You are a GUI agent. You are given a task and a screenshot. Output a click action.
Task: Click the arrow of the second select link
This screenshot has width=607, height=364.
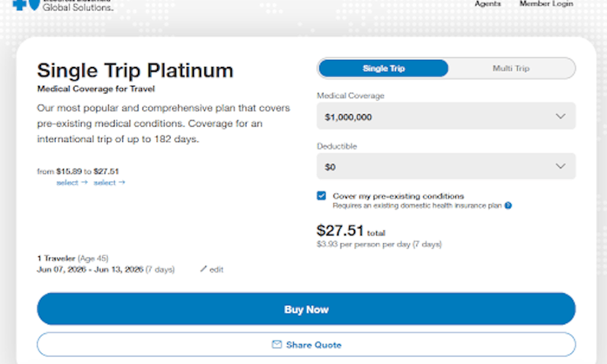(x=121, y=183)
